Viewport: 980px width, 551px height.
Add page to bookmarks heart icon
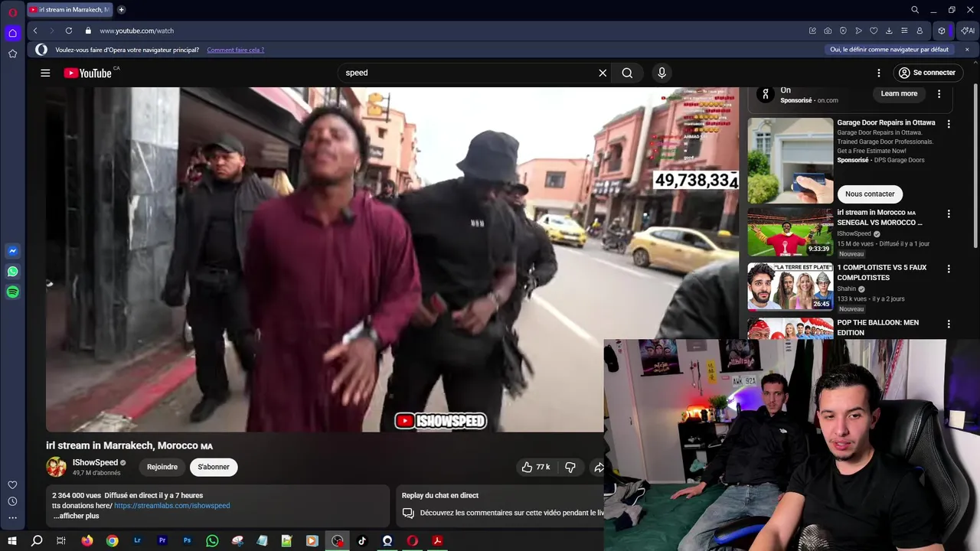pos(874,31)
